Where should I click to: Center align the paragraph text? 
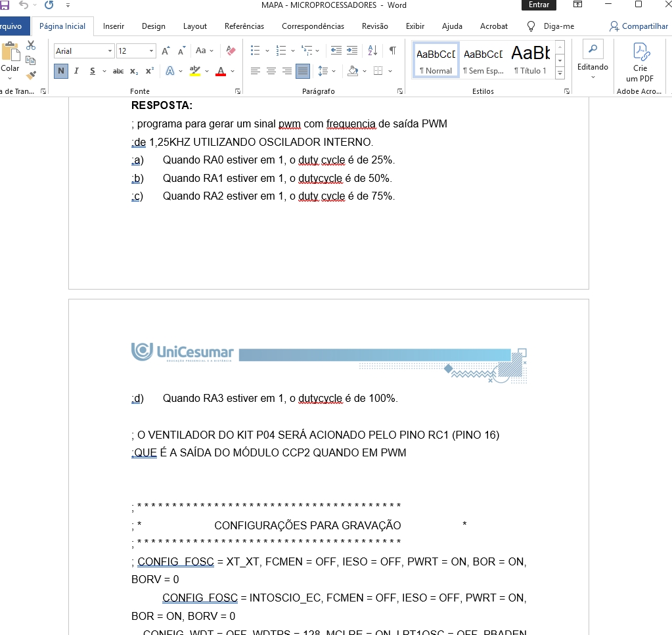271,71
